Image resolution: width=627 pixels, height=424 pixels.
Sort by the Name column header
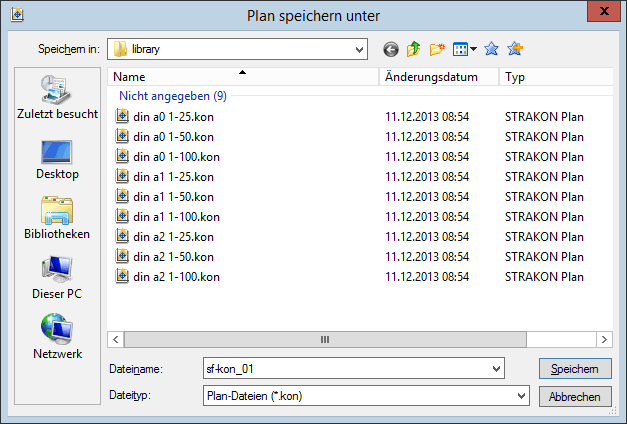click(x=243, y=77)
